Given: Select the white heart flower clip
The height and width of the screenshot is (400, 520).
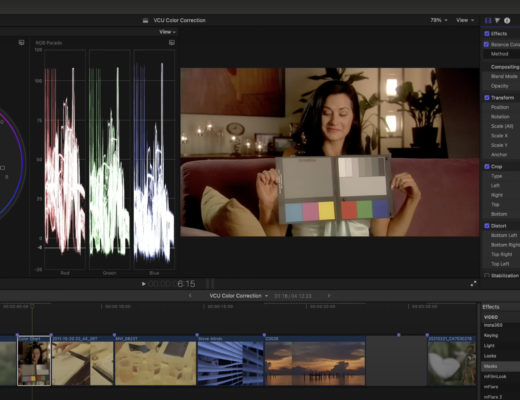Looking at the screenshot, I should pyautogui.click(x=452, y=361).
